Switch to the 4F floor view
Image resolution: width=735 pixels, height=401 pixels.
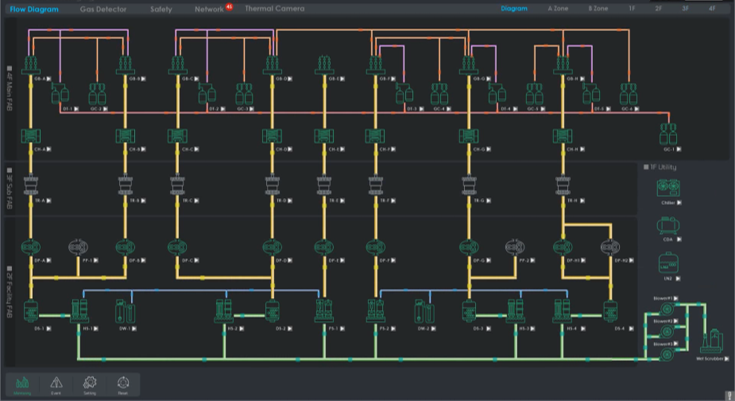[712, 8]
